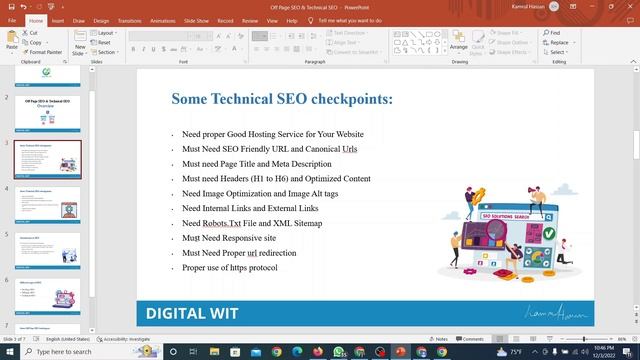
Task: Insert a New Slide
Action: 80,43
